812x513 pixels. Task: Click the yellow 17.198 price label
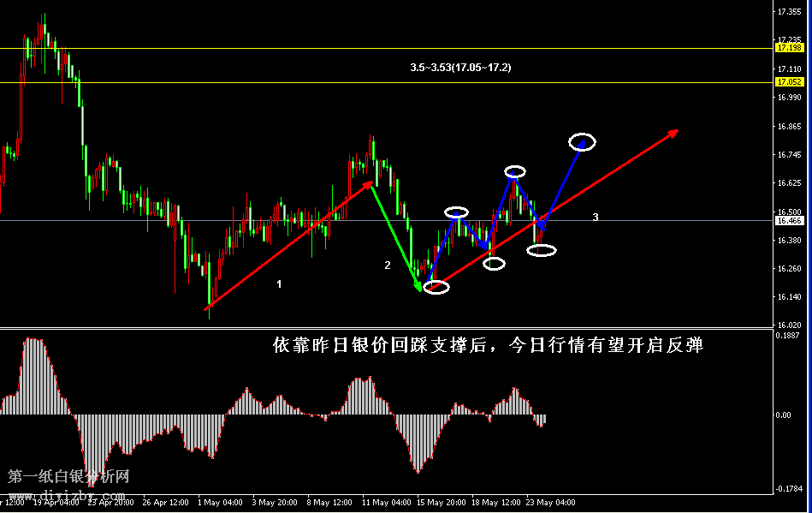click(789, 48)
